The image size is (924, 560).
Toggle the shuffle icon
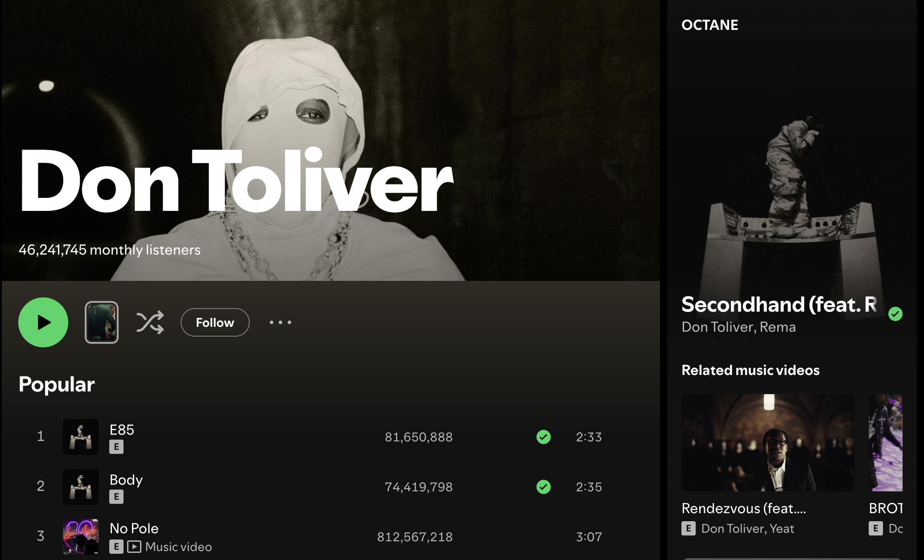tap(150, 322)
